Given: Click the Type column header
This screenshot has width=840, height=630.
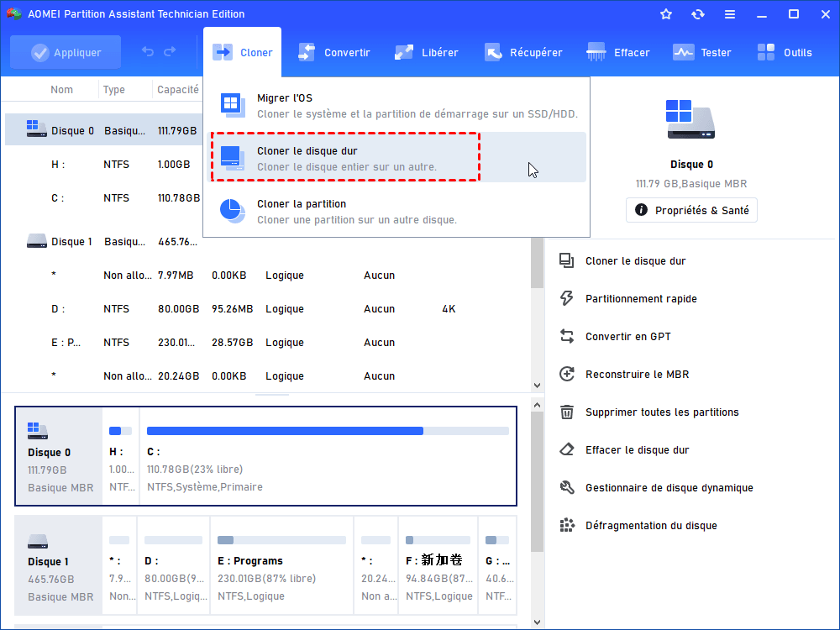Looking at the screenshot, I should click(x=113, y=90).
